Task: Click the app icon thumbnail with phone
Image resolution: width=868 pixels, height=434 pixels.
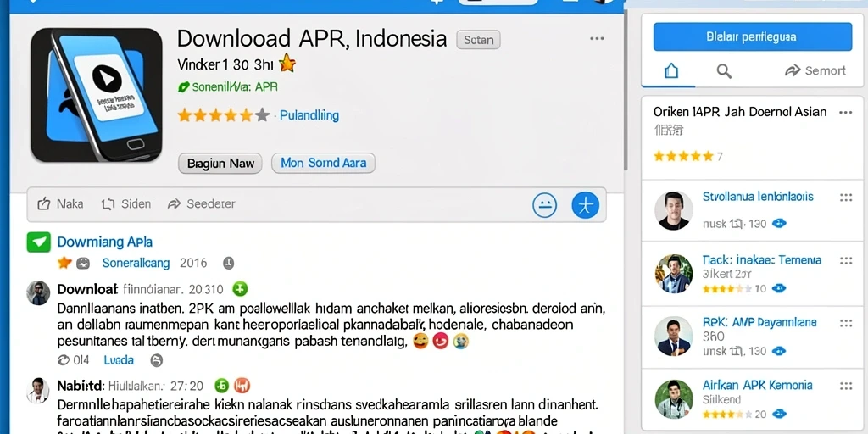Action: 97,95
